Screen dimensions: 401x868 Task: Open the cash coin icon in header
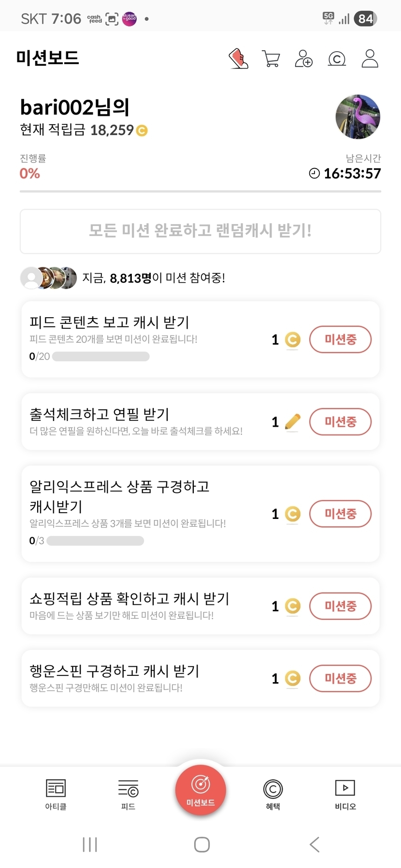coord(337,59)
